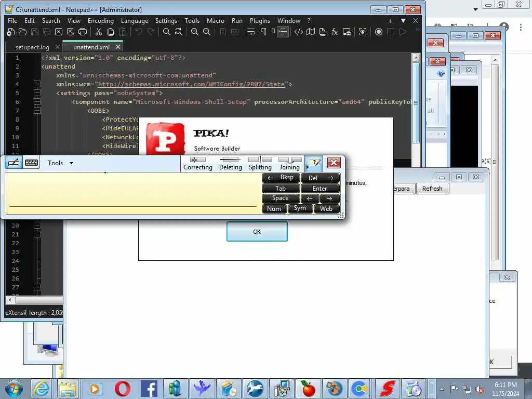
Task: Collapse the fold marker on line 5
Action: tap(37, 93)
